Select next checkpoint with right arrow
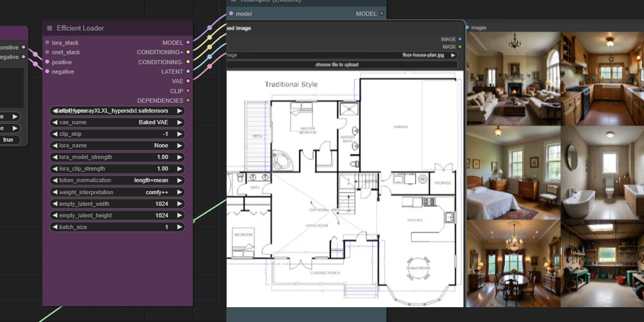This screenshot has width=644, height=322. point(180,111)
